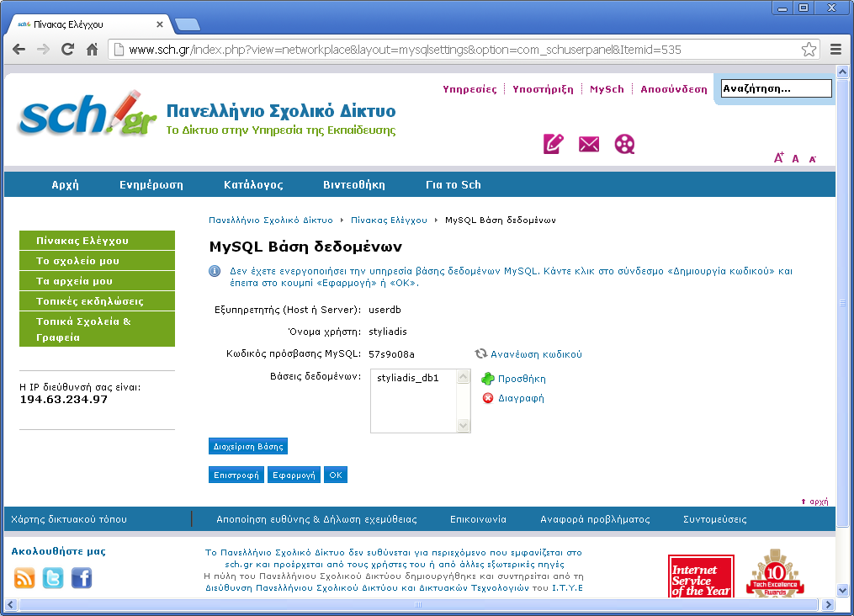Viewport: 854px width, 616px height.
Task: Click databases list down scroll arrow
Action: (464, 425)
